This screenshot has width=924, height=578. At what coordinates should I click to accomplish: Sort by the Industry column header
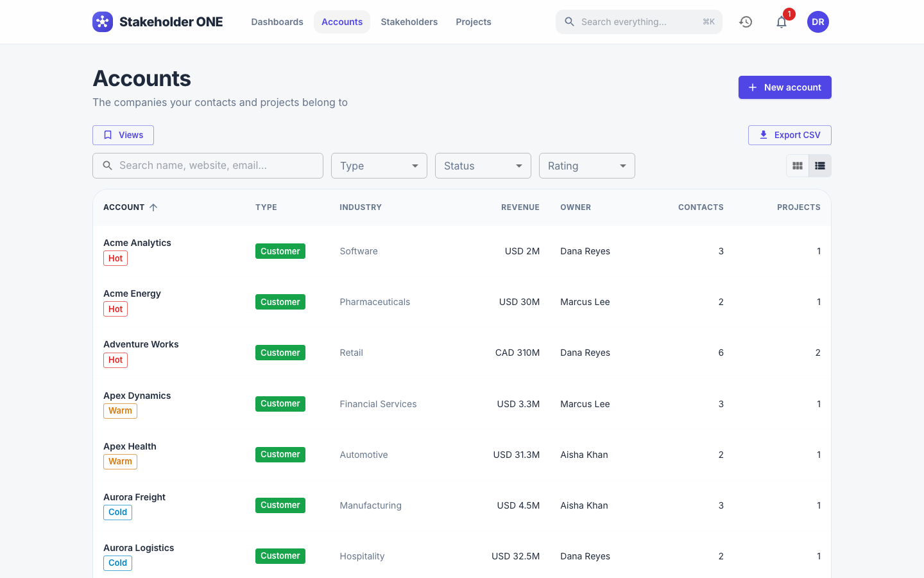point(361,207)
